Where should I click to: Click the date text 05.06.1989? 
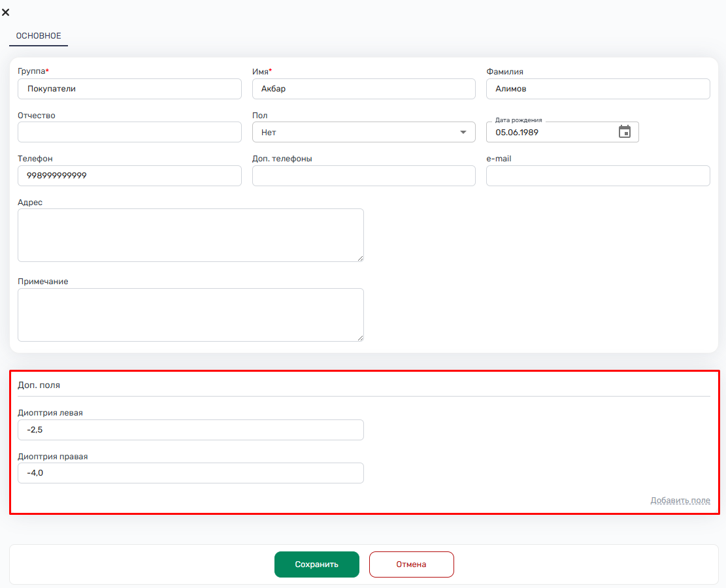point(517,132)
